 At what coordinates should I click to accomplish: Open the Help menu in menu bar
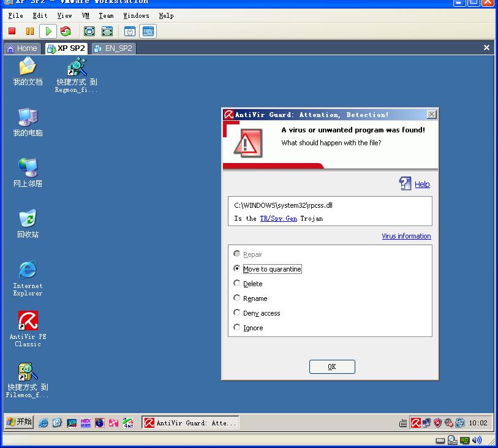166,15
